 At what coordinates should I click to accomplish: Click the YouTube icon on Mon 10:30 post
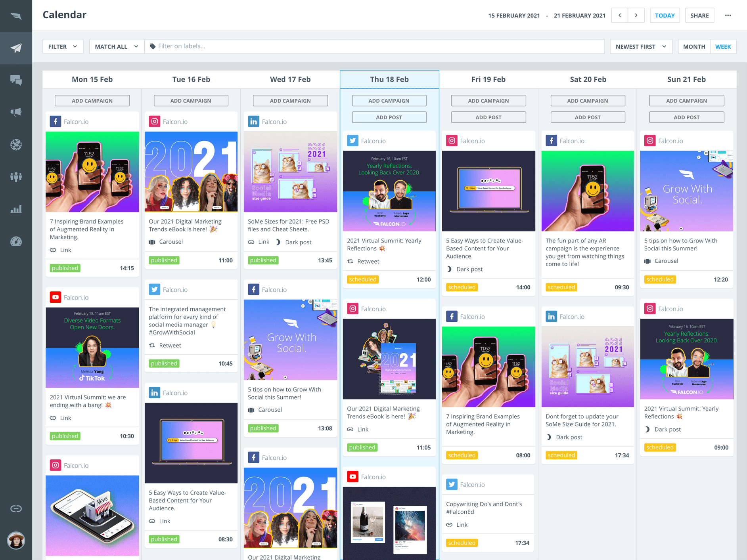(x=55, y=297)
